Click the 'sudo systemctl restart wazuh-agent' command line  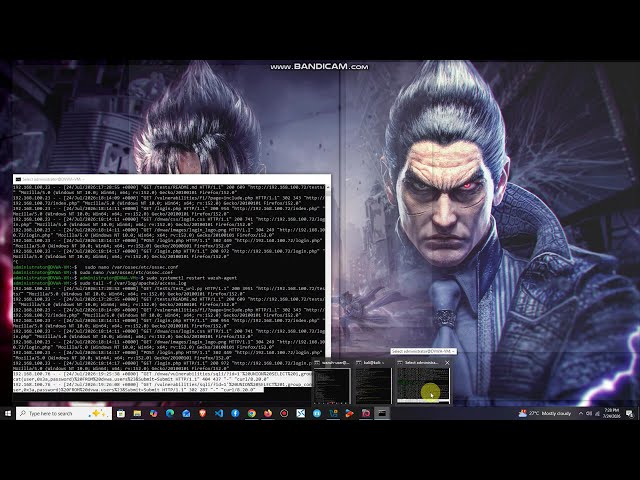point(191,278)
